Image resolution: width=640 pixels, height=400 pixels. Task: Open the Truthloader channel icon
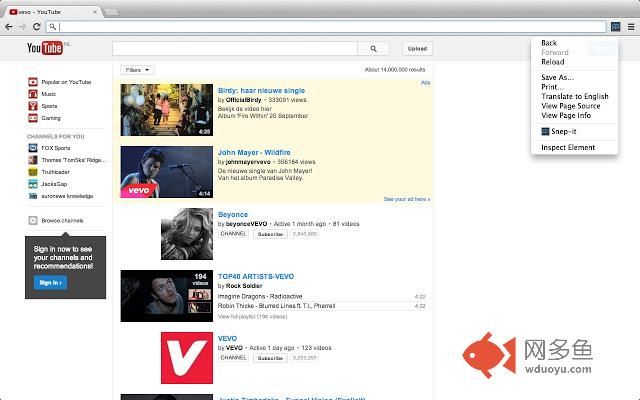point(33,172)
